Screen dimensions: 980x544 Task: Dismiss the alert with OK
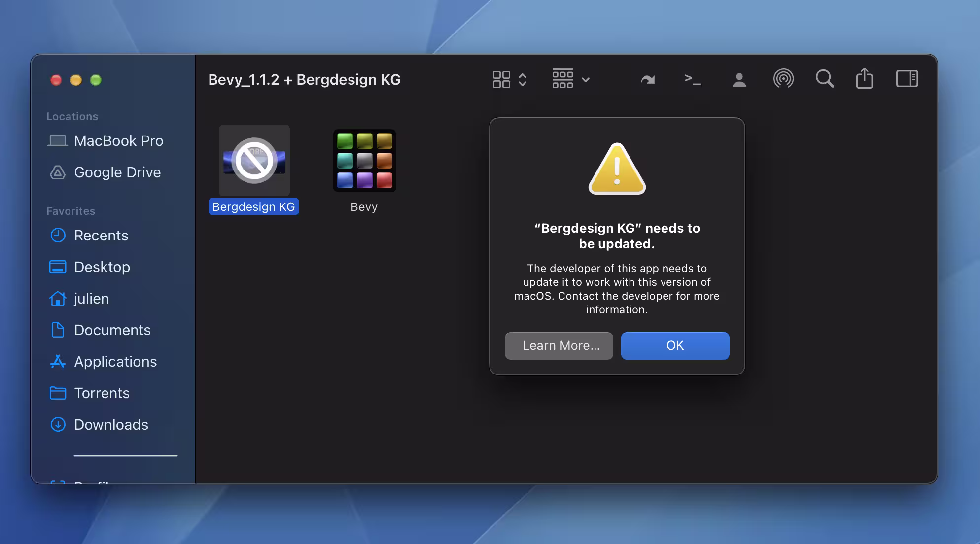(675, 345)
